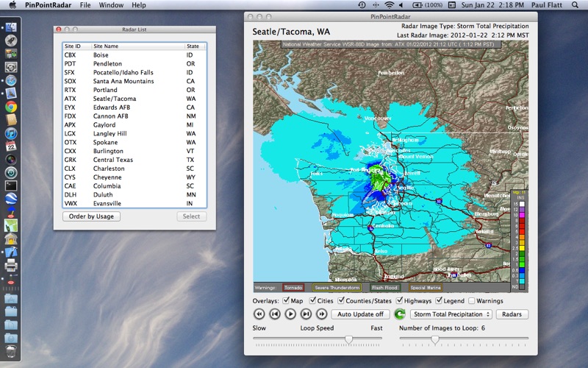Open the Apple menu
Image resolution: width=588 pixels, height=368 pixels.
coord(12,5)
